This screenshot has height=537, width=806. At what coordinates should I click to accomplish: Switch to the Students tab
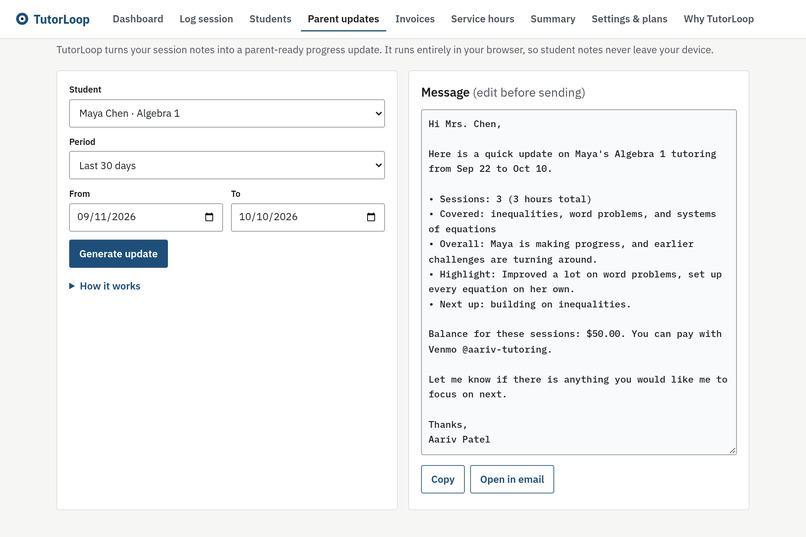click(270, 19)
